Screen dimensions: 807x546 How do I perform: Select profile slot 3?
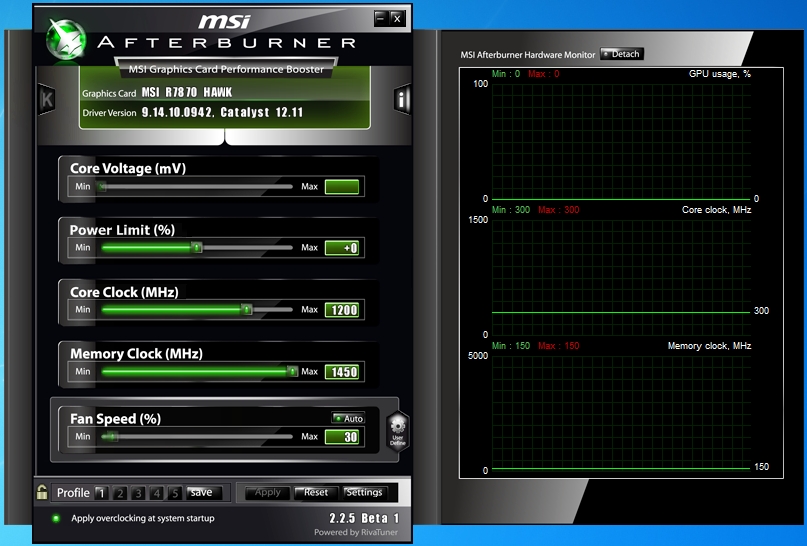tap(138, 493)
